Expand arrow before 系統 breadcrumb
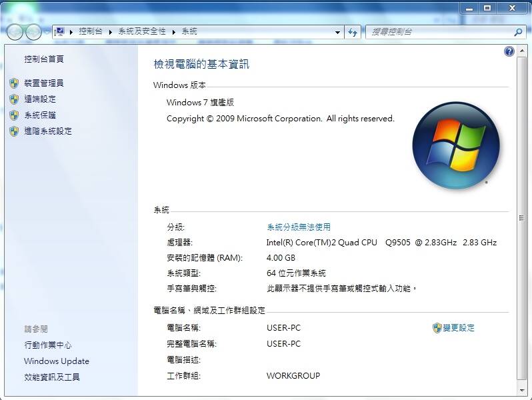 174,32
